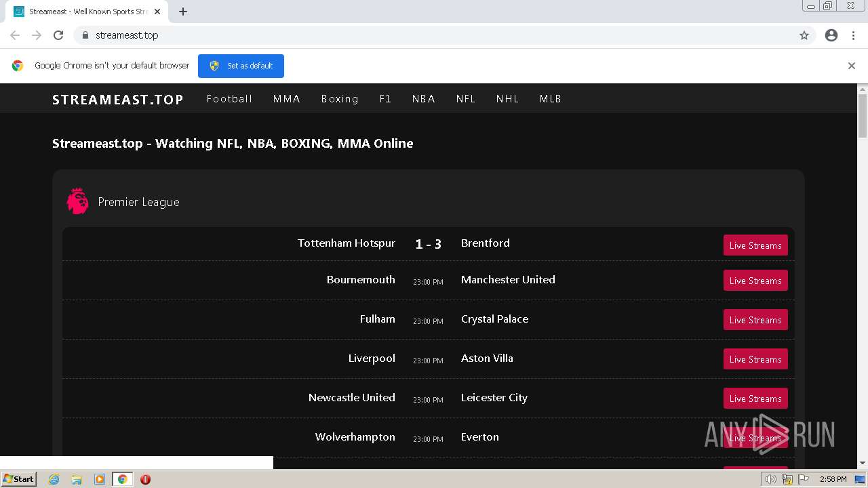Open the NBA menu item
868x488 pixels.
(424, 99)
